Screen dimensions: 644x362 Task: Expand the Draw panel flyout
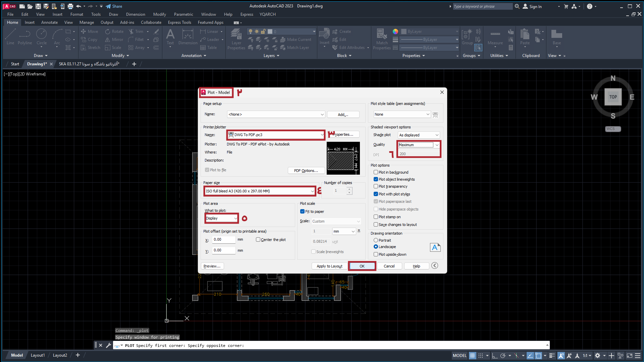click(41, 56)
